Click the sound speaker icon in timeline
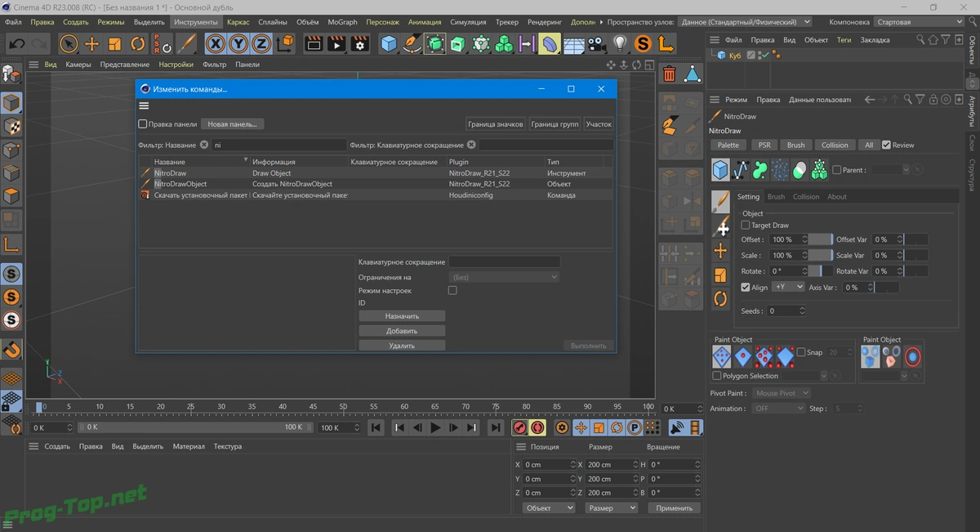This screenshot has height=532, width=980. 676,427
